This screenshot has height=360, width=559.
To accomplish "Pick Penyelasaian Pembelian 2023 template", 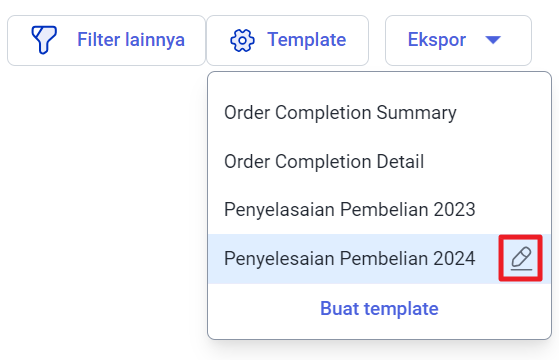I will 349,209.
